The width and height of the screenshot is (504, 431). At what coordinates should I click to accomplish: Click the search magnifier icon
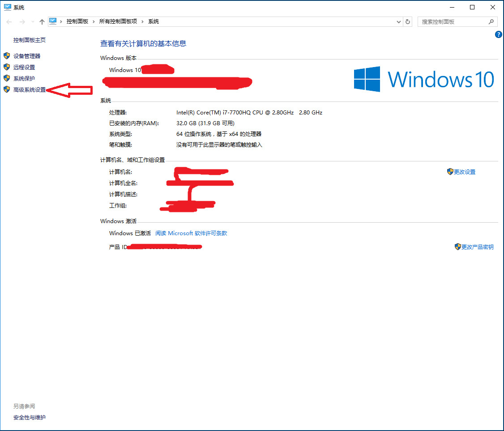(x=491, y=22)
